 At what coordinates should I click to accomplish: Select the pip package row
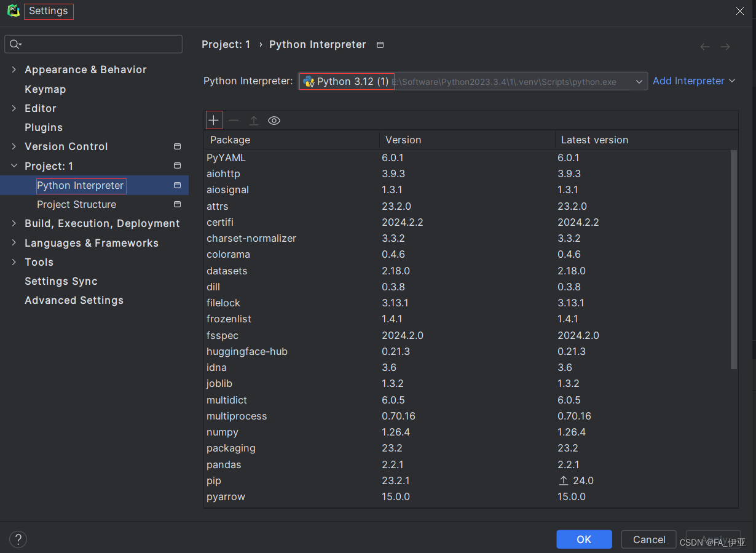click(467, 480)
